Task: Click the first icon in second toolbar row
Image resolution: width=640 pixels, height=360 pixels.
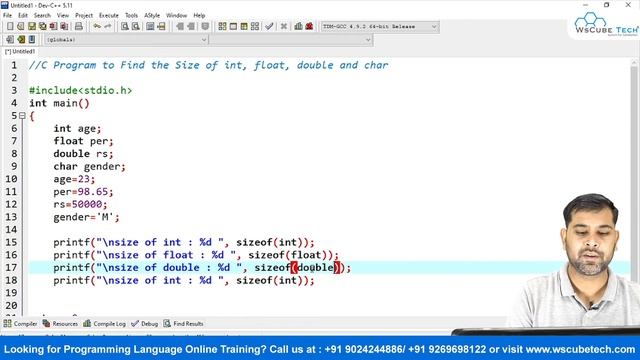Action: [10, 40]
